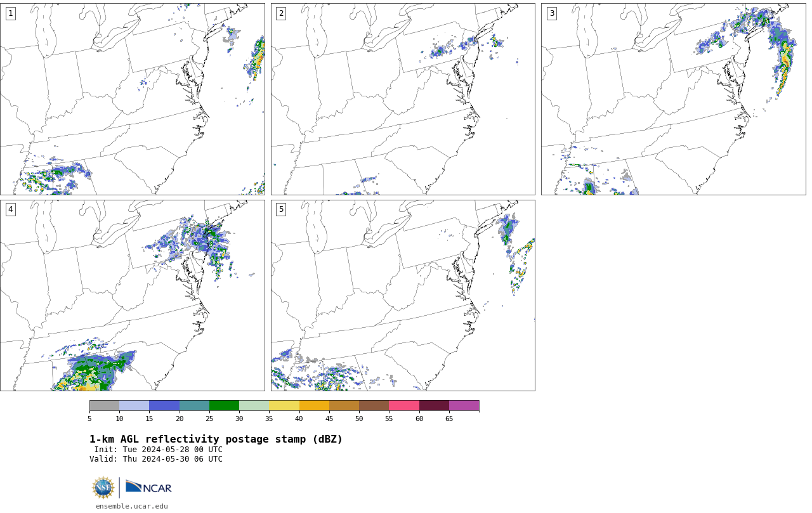Click the teal 20-25 dBZ swatch
The width and height of the screenshot is (812, 513).
point(194,406)
